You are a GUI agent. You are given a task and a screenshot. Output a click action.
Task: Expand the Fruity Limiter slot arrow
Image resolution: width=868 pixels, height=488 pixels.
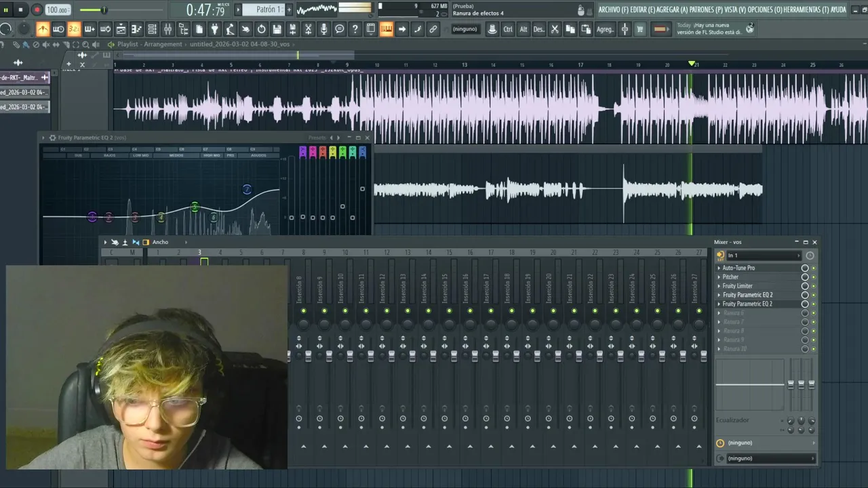(x=719, y=286)
